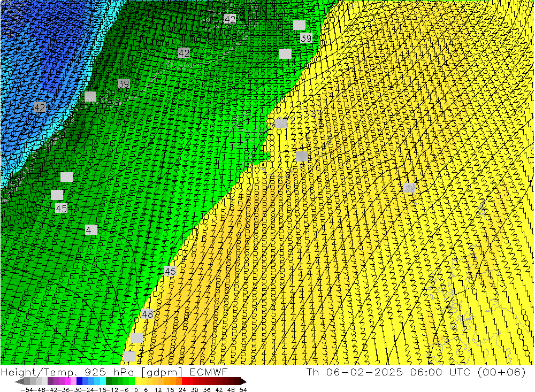Click the pure red legend swatch above 24
Screen dimensions: 535x392
(x=185, y=381)
